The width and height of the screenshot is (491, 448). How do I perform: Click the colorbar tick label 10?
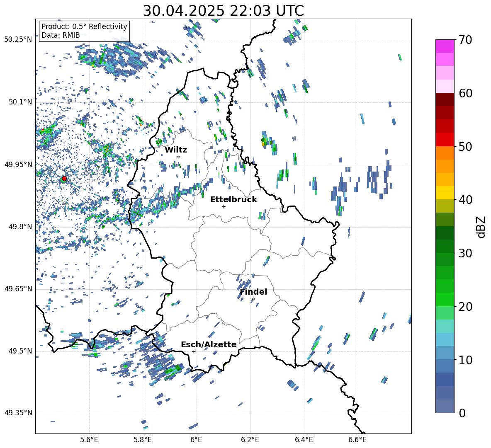pos(465,360)
